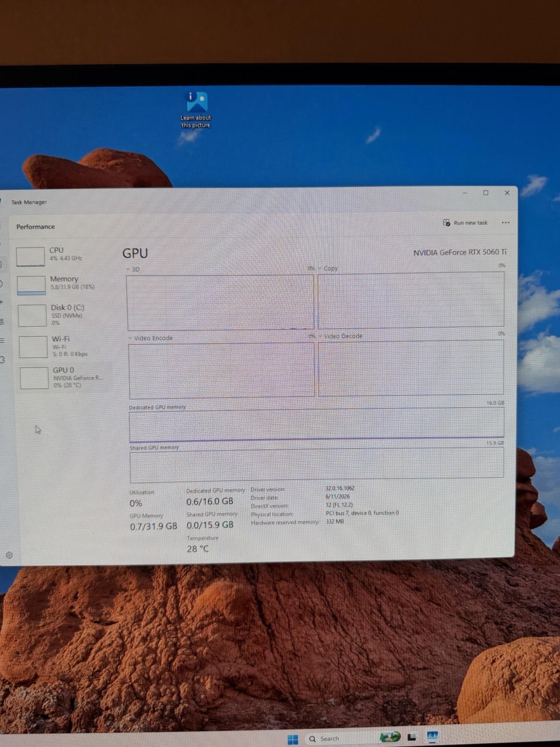Open the three-dot more options menu
The height and width of the screenshot is (747, 560).
tap(505, 223)
